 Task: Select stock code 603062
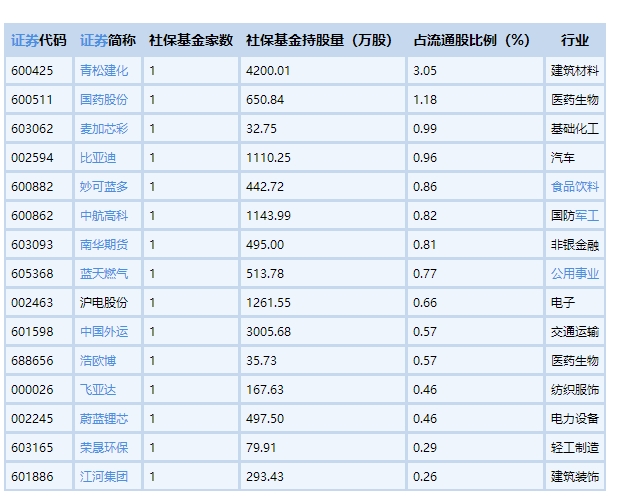pyautogui.click(x=32, y=129)
